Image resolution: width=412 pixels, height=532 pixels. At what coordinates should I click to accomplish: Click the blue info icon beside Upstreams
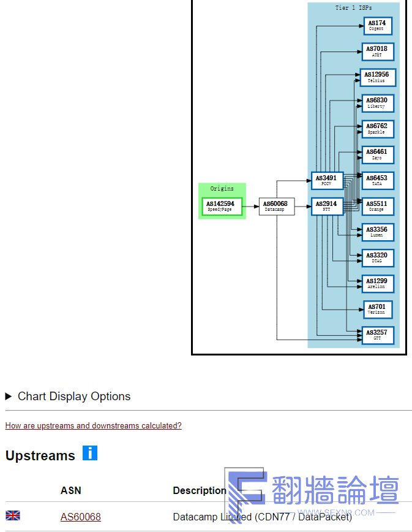tap(90, 454)
